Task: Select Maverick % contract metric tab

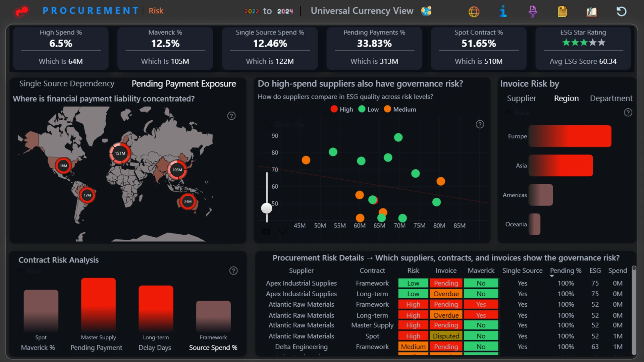Action: tap(38, 348)
